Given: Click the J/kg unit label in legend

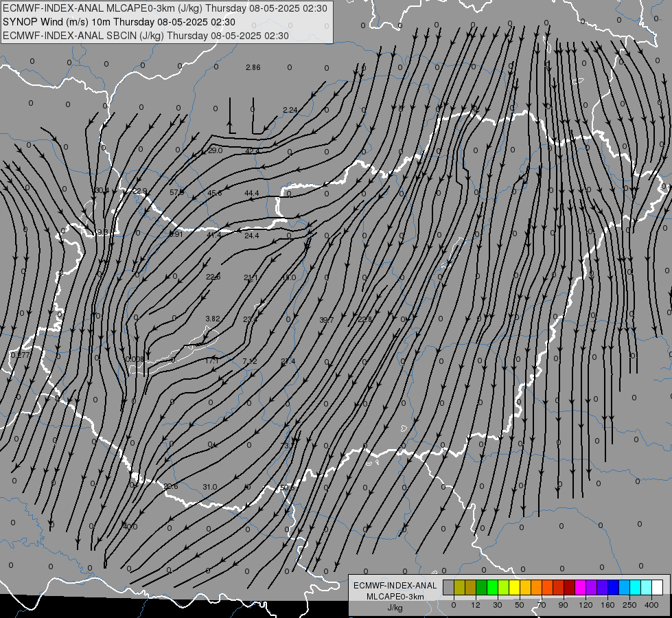Looking at the screenshot, I should tap(395, 608).
